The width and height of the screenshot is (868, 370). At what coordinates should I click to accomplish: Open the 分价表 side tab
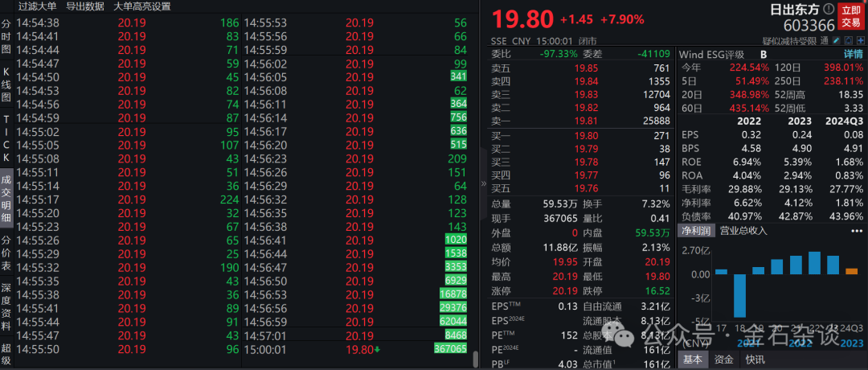tap(6, 253)
